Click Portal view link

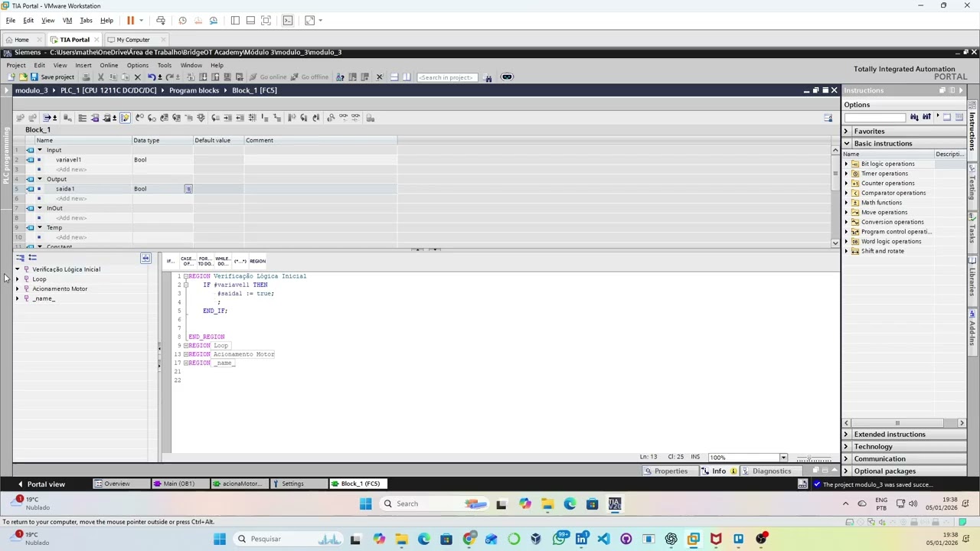41,484
